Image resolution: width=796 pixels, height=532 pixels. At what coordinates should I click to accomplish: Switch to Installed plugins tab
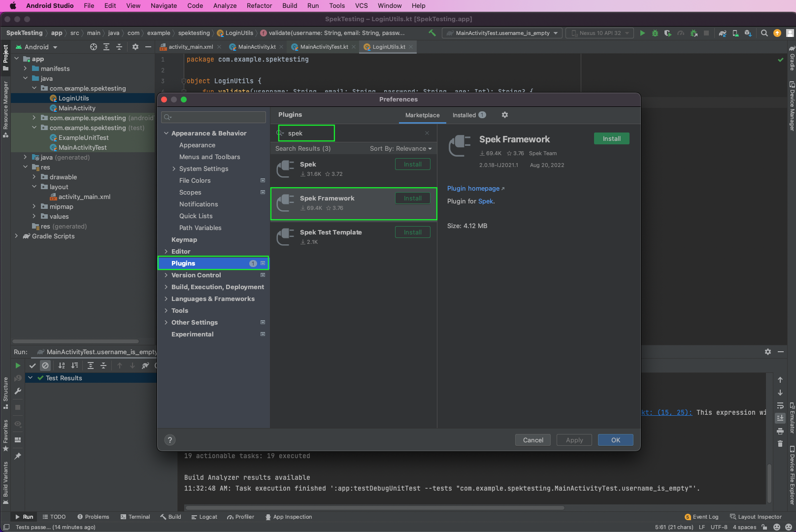469,115
